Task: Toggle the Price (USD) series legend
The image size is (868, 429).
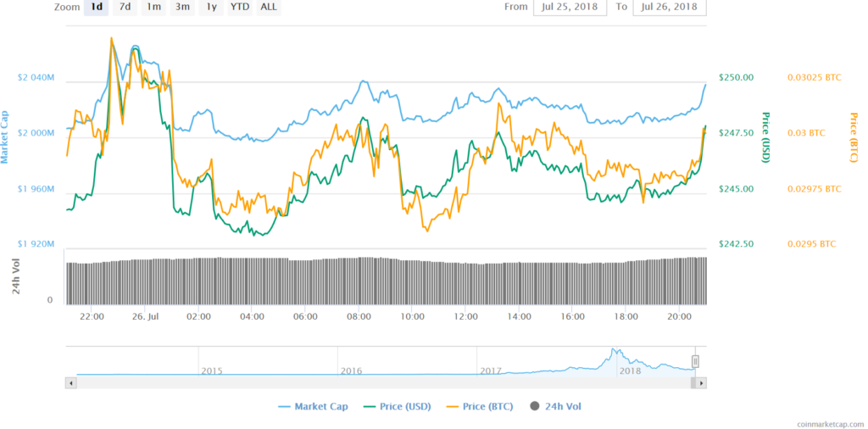Action: tap(397, 407)
